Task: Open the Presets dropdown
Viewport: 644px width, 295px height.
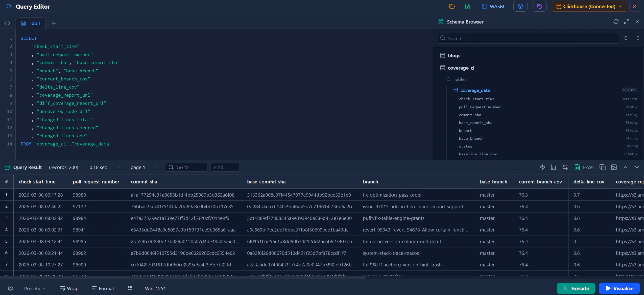Action: [x=35, y=288]
